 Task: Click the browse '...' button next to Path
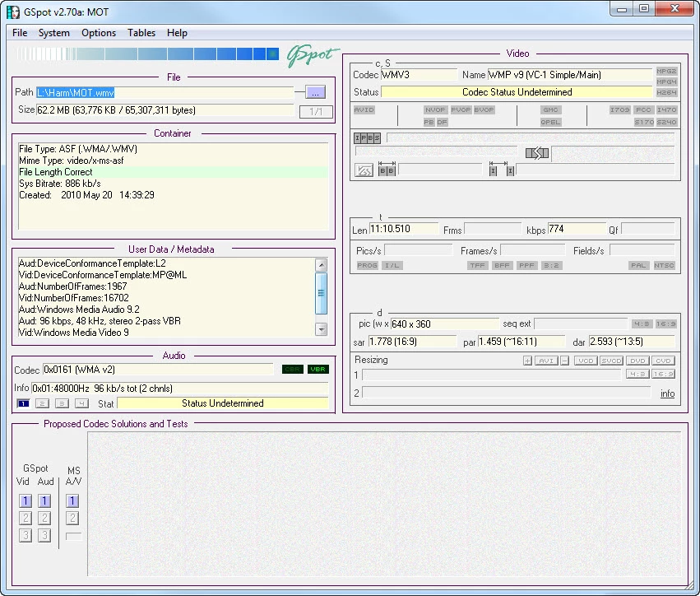coord(315,92)
